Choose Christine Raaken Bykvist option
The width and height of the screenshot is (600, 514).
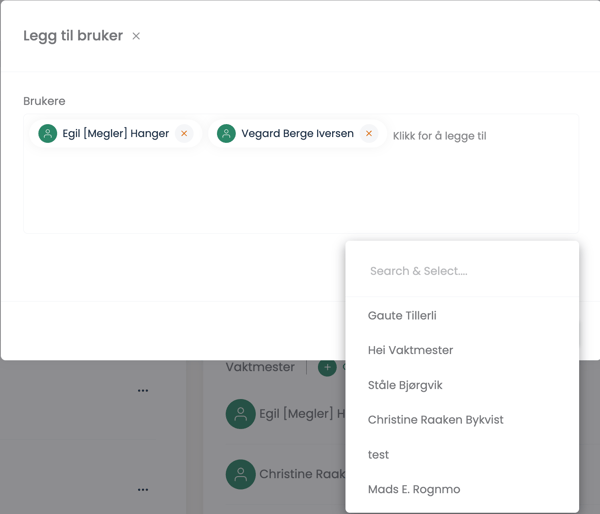click(x=462, y=420)
